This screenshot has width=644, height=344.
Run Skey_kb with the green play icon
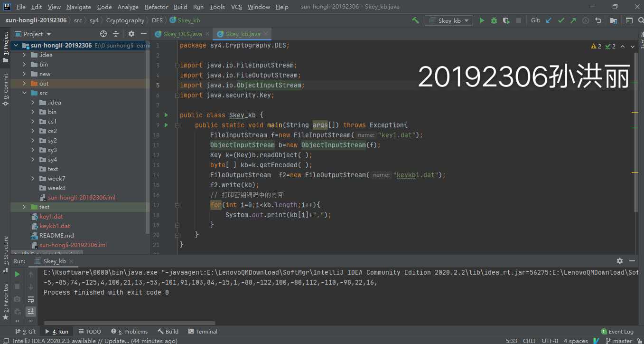coord(482,20)
